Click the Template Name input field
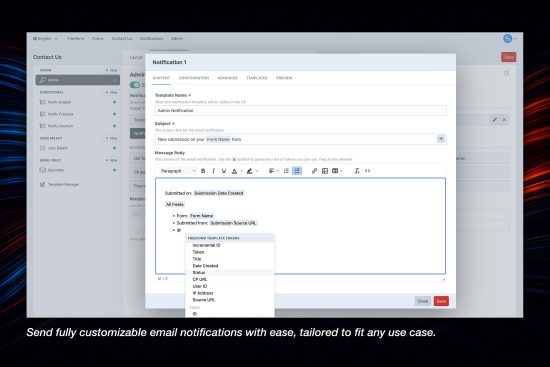 point(301,111)
